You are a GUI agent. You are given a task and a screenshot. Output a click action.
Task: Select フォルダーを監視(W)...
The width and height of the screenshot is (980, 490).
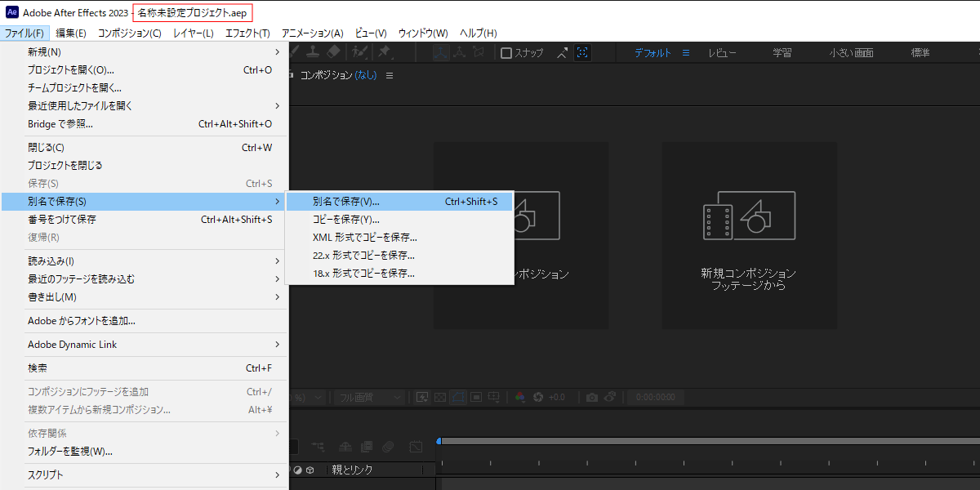pos(145,451)
